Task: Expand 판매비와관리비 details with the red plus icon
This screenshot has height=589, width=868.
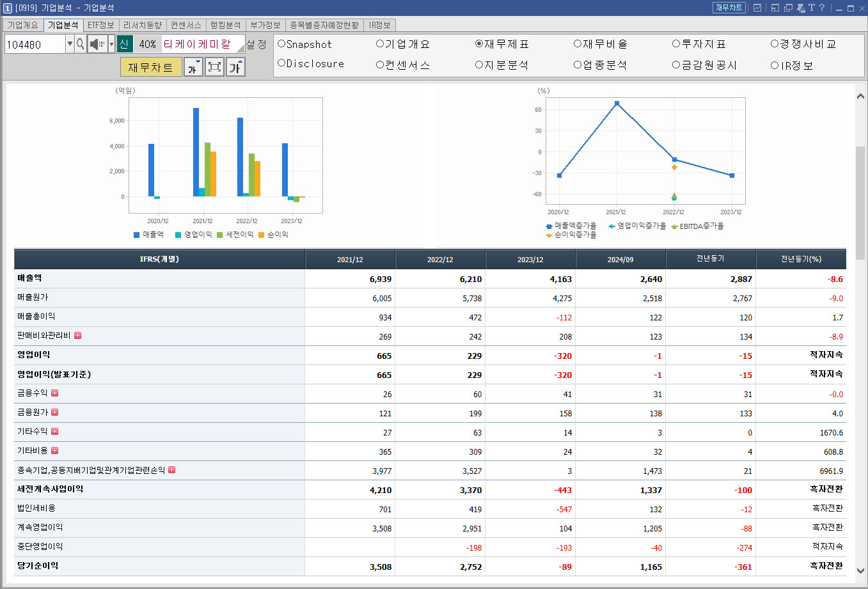Action: tap(77, 336)
